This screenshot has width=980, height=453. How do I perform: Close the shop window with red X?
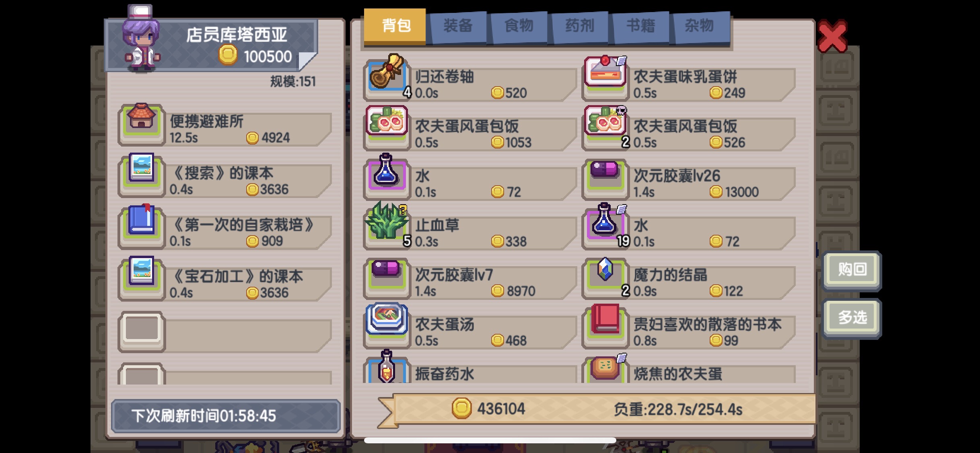[832, 37]
